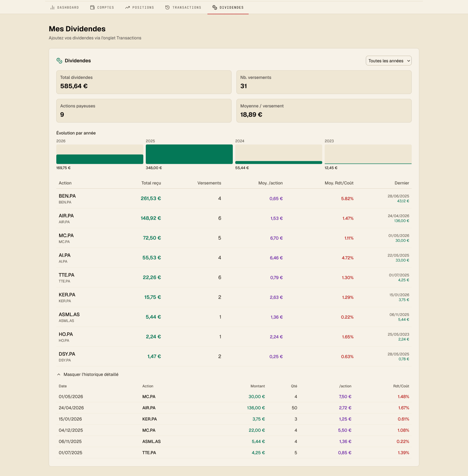Select the KER.PA row name in summary table

[x=67, y=295]
